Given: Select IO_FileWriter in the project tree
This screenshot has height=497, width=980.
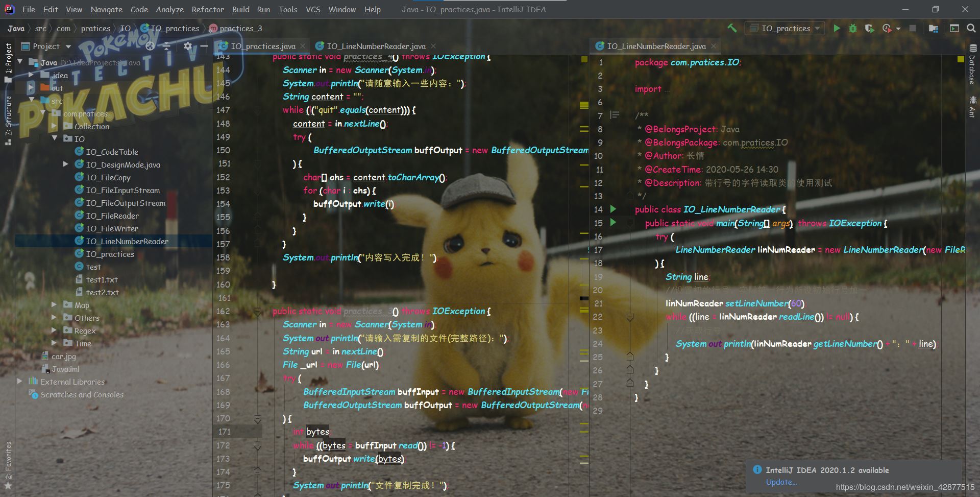Looking at the screenshot, I should 112,228.
